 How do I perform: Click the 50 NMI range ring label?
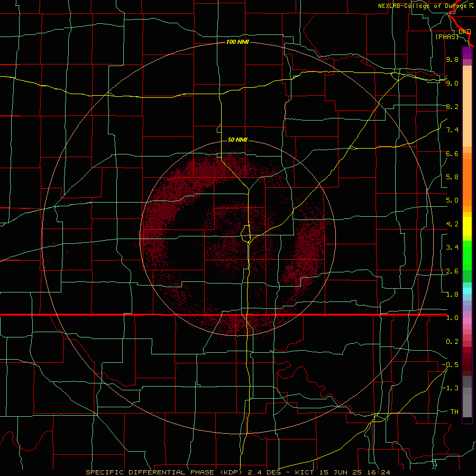point(237,140)
